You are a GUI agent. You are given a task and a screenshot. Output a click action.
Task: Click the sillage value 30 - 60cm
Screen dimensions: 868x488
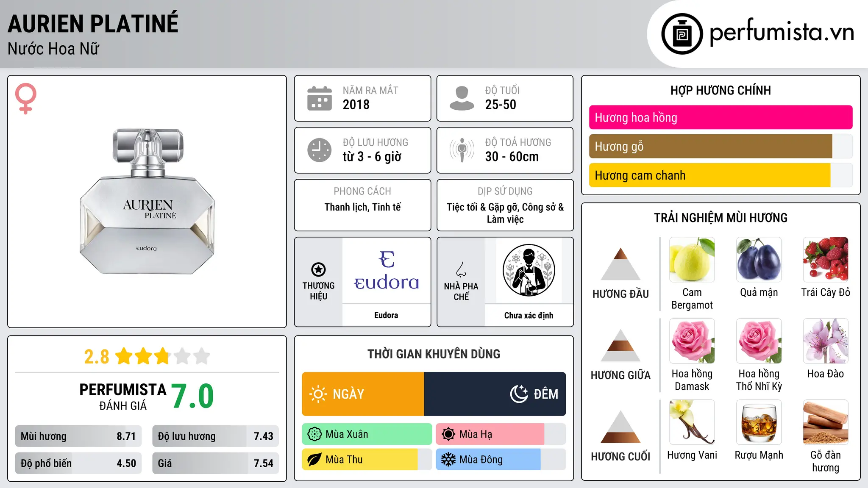512,157
